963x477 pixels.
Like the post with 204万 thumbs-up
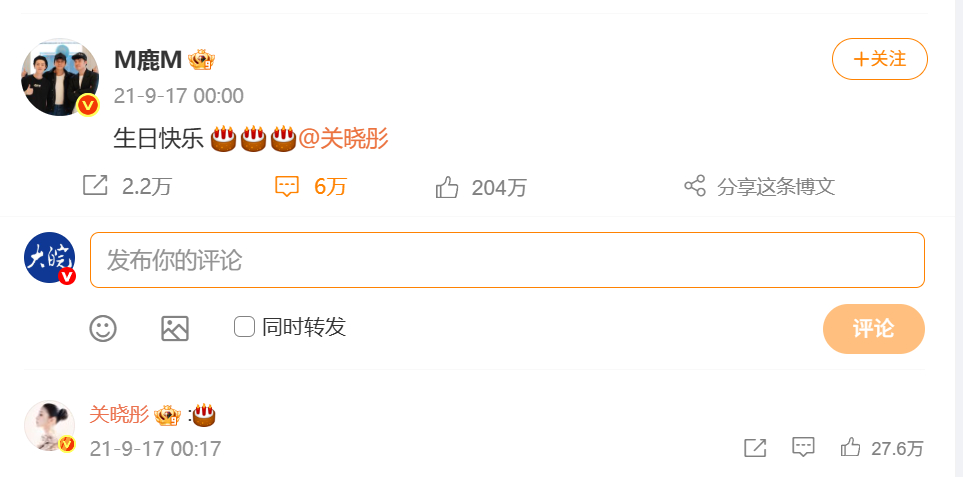[446, 187]
